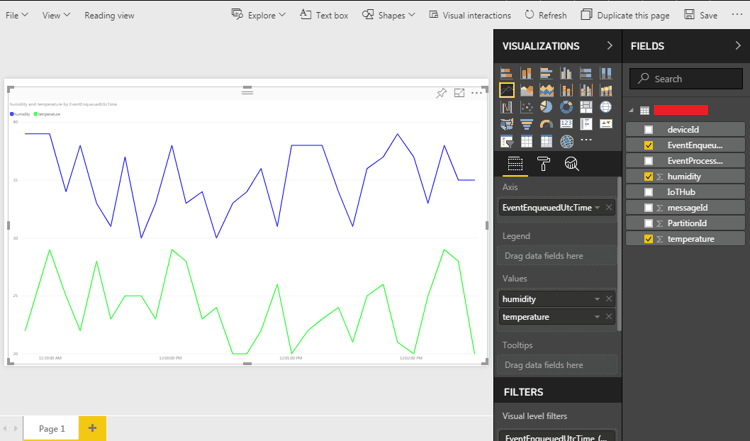Select the clustered bar chart visualization

pyautogui.click(x=546, y=73)
